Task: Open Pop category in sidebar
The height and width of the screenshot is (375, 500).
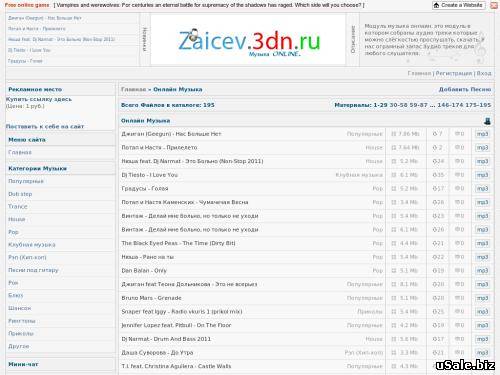Action: coord(13,232)
